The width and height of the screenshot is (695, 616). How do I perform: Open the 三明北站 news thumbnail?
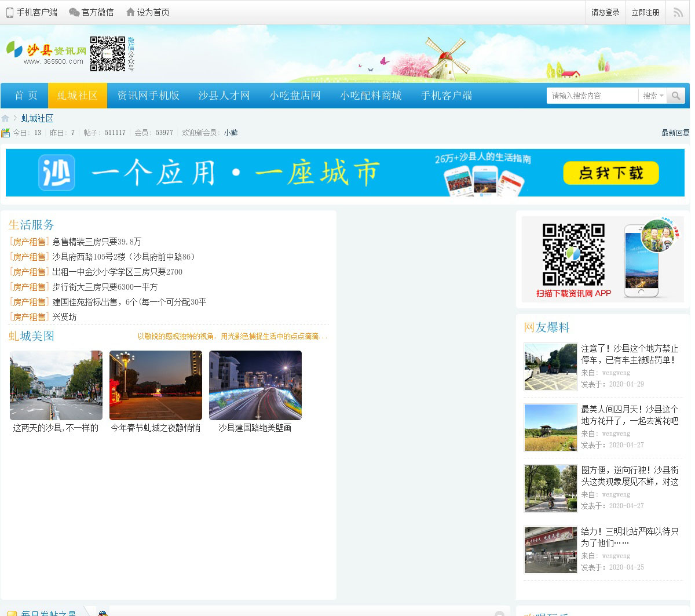click(x=550, y=549)
